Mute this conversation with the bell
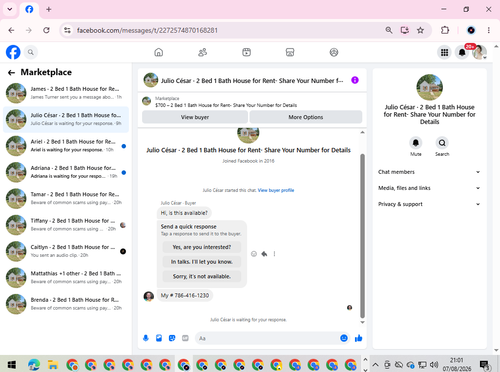 pyautogui.click(x=416, y=143)
